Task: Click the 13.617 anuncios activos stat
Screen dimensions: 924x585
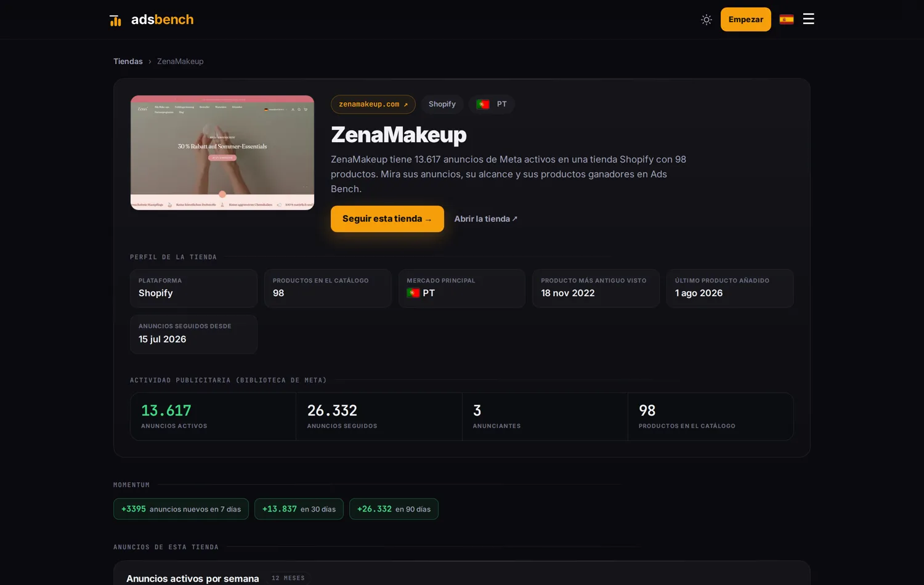Action: pyautogui.click(x=213, y=417)
